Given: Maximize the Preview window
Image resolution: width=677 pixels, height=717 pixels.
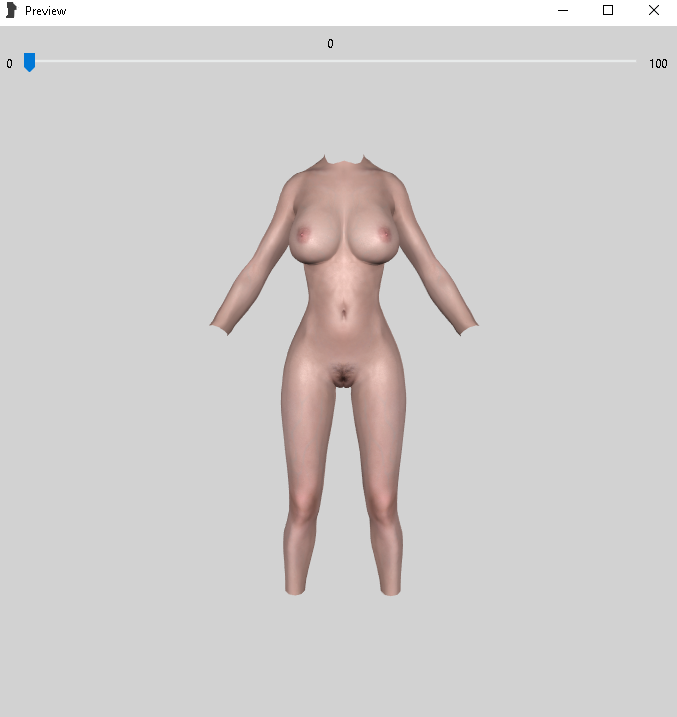Looking at the screenshot, I should tap(608, 10).
